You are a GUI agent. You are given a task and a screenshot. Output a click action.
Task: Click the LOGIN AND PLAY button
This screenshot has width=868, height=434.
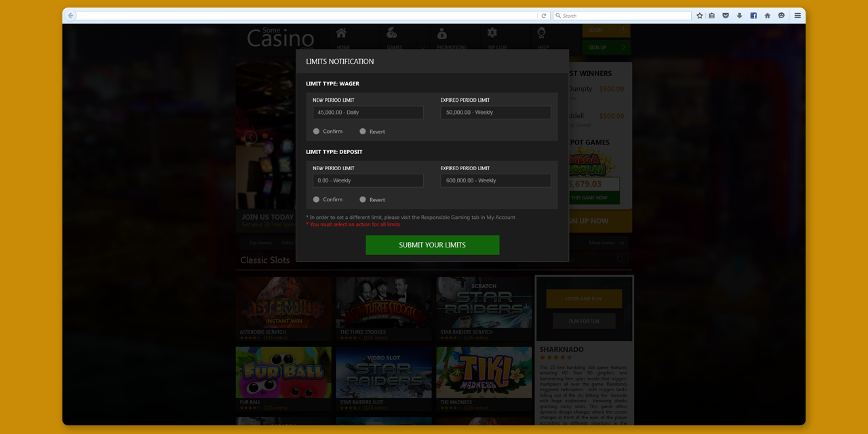[x=584, y=298]
